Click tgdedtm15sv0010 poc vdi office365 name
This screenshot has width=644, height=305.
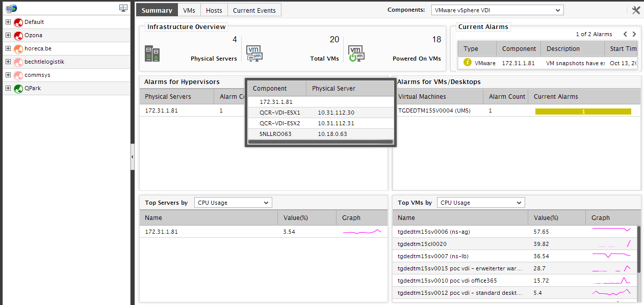[x=447, y=281]
